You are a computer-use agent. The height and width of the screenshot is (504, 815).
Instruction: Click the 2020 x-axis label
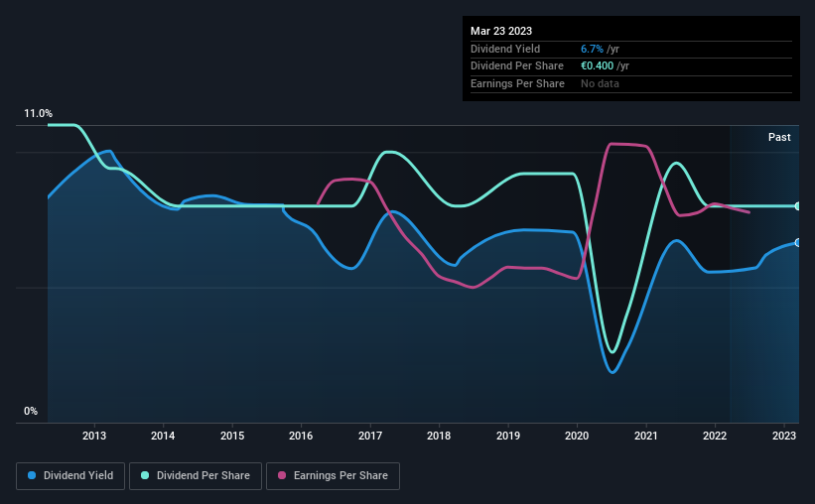[577, 436]
